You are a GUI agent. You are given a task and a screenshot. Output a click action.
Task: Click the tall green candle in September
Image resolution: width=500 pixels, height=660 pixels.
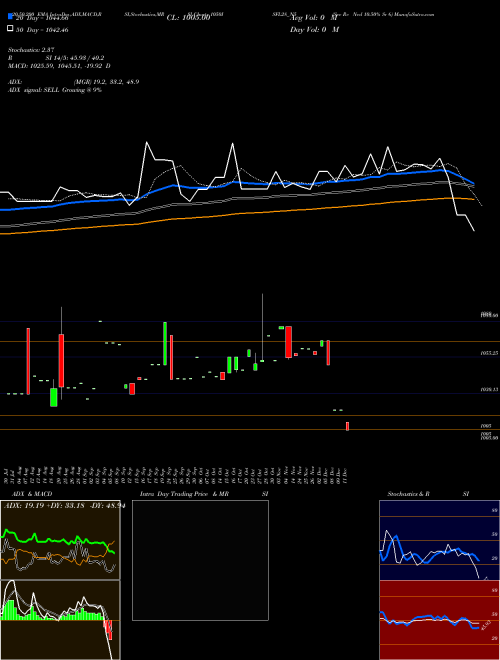[165, 343]
